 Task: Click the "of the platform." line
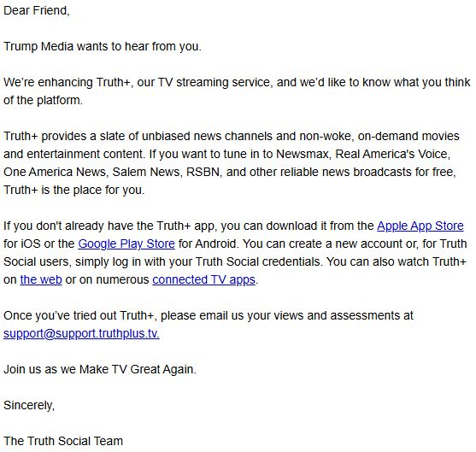click(43, 101)
